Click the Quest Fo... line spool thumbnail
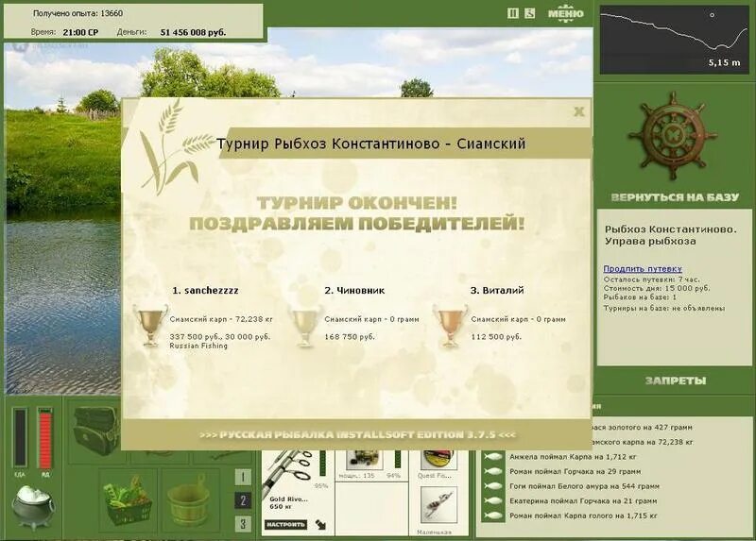 [x=438, y=459]
